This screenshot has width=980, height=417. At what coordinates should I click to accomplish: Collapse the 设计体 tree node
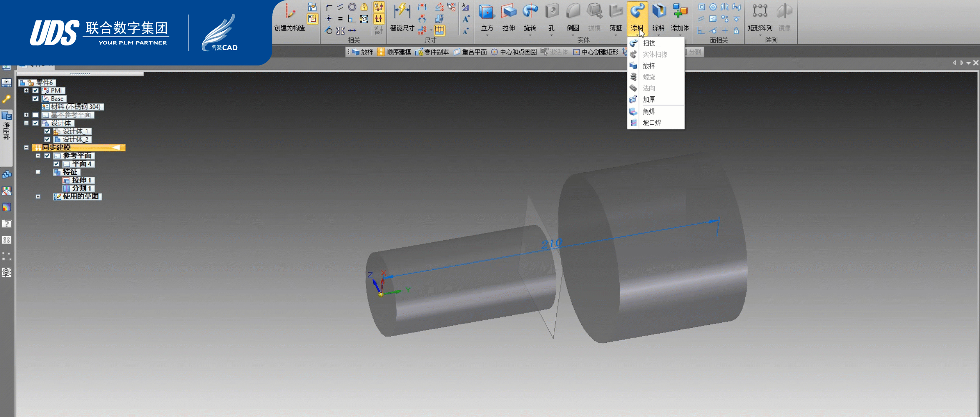pos(26,123)
